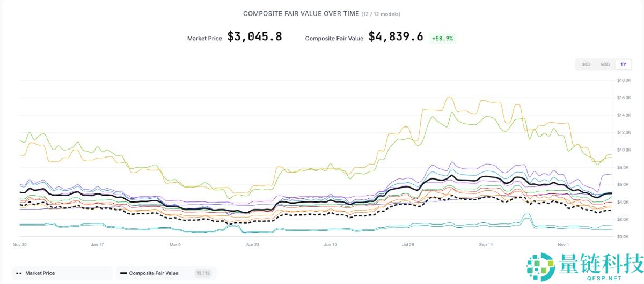
Task: Toggle the Market Price legend series
Action: (40, 273)
